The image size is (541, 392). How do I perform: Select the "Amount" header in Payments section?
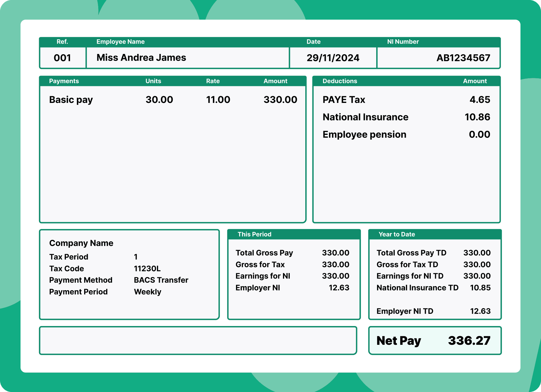(275, 81)
